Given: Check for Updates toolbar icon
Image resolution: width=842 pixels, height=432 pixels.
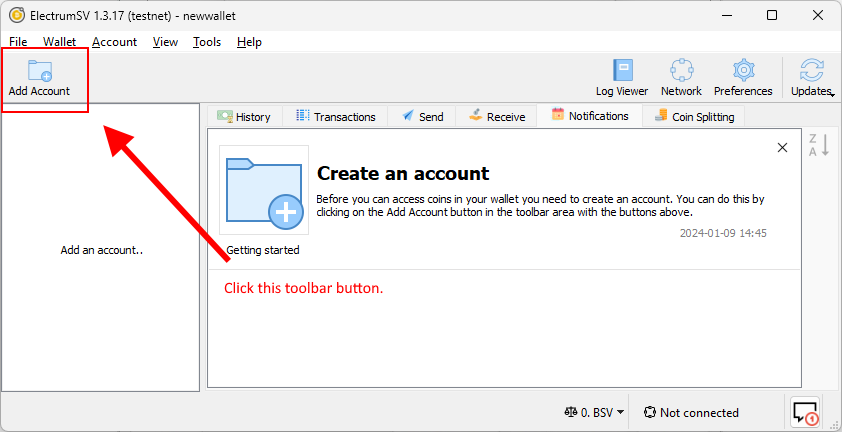Looking at the screenshot, I should pyautogui.click(x=810, y=78).
